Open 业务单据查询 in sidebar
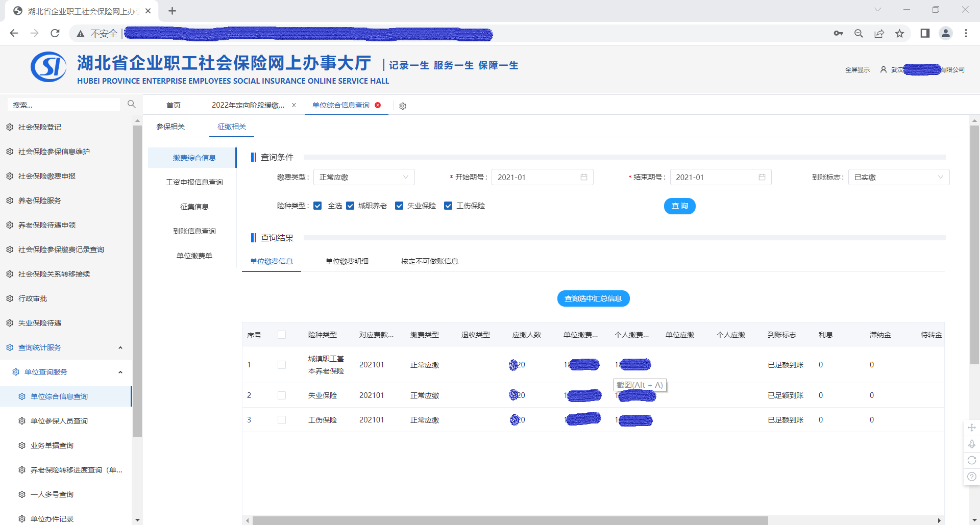980x525 pixels. tap(52, 445)
